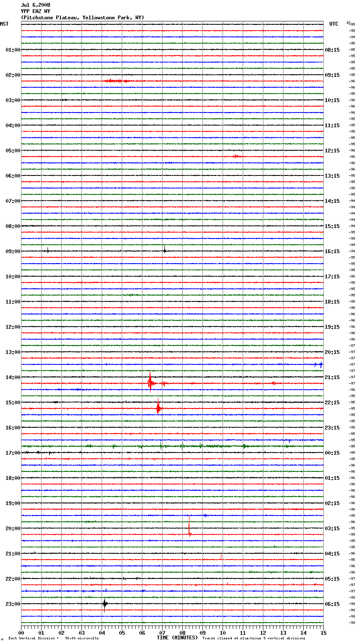The width and height of the screenshot is (357, 644).
Task: Click minute-axis tick label '05' at the bottom
Action: pos(122,633)
